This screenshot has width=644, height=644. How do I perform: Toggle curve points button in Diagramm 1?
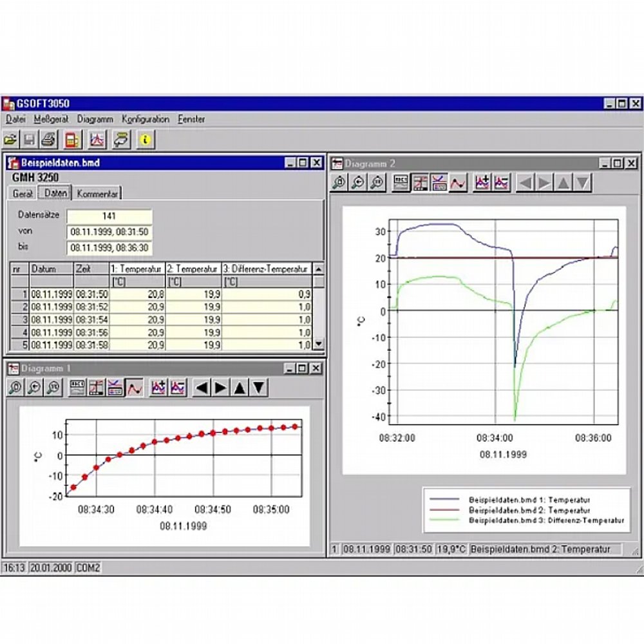click(x=134, y=388)
